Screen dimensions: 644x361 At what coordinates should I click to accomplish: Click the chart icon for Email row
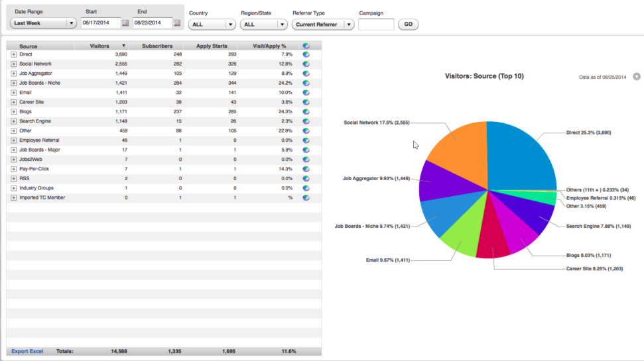[306, 93]
